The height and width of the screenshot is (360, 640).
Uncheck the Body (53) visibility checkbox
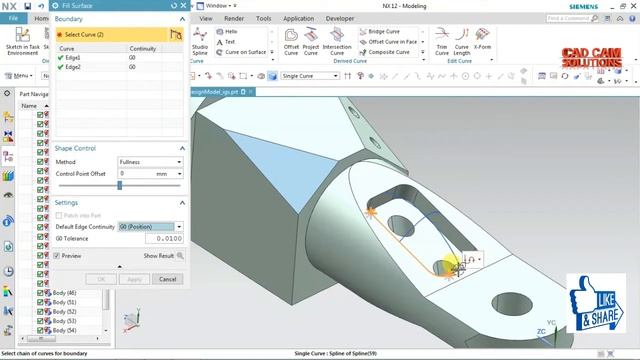40,321
